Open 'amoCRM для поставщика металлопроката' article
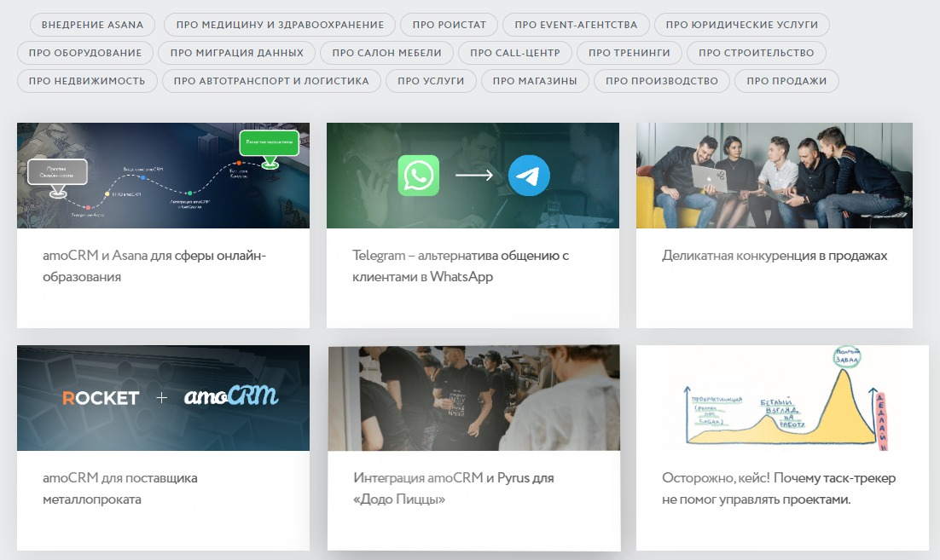The width and height of the screenshot is (940, 560). coord(120,488)
